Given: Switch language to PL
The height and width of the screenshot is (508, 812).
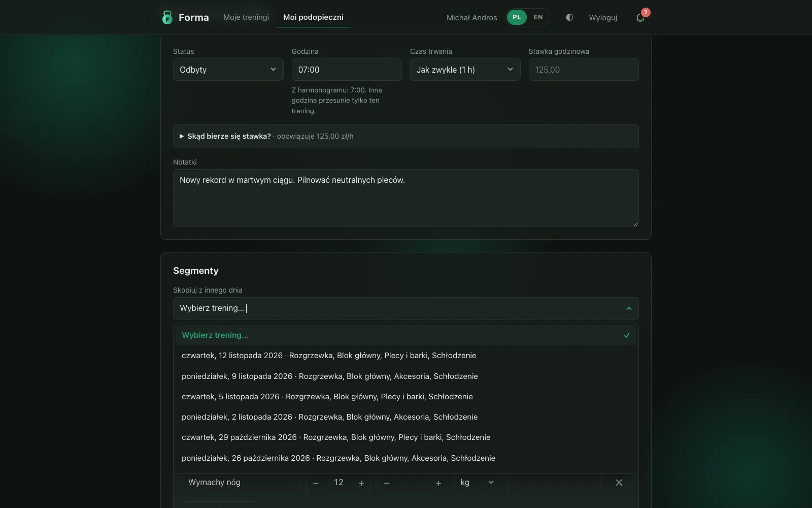Looking at the screenshot, I should click(517, 17).
